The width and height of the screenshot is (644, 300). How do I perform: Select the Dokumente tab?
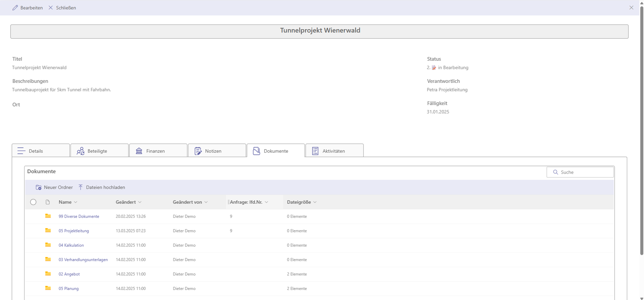click(276, 151)
